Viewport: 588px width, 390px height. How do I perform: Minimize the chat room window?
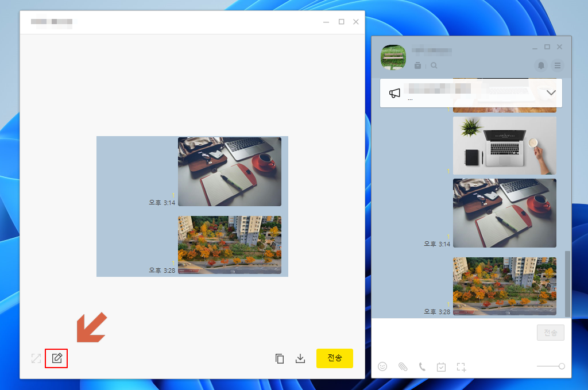[x=535, y=48]
